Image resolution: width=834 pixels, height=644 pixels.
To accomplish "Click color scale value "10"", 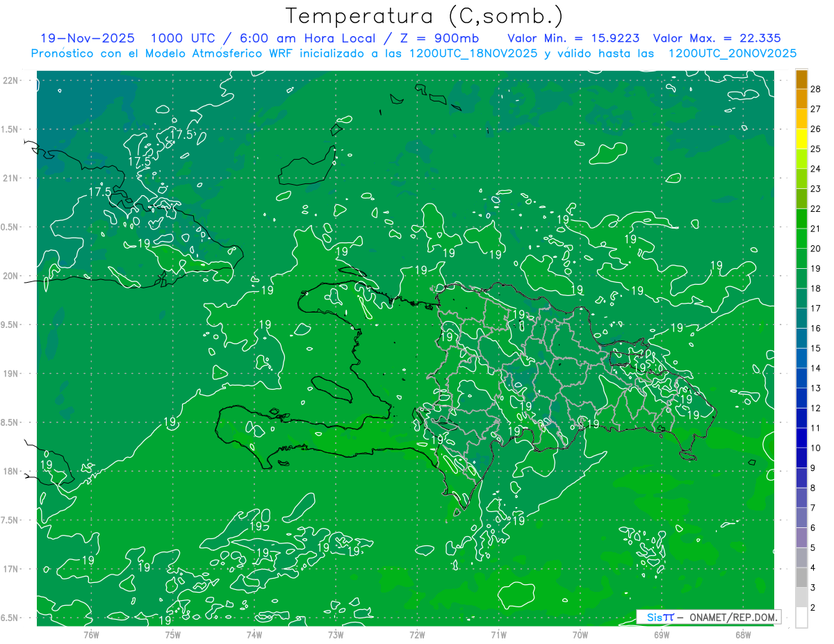I will tap(816, 448).
